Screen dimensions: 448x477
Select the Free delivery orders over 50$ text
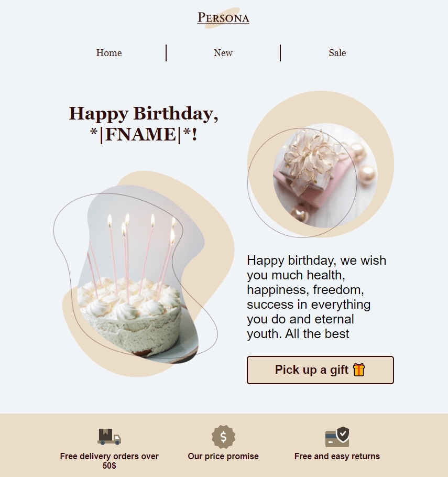pyautogui.click(x=109, y=461)
